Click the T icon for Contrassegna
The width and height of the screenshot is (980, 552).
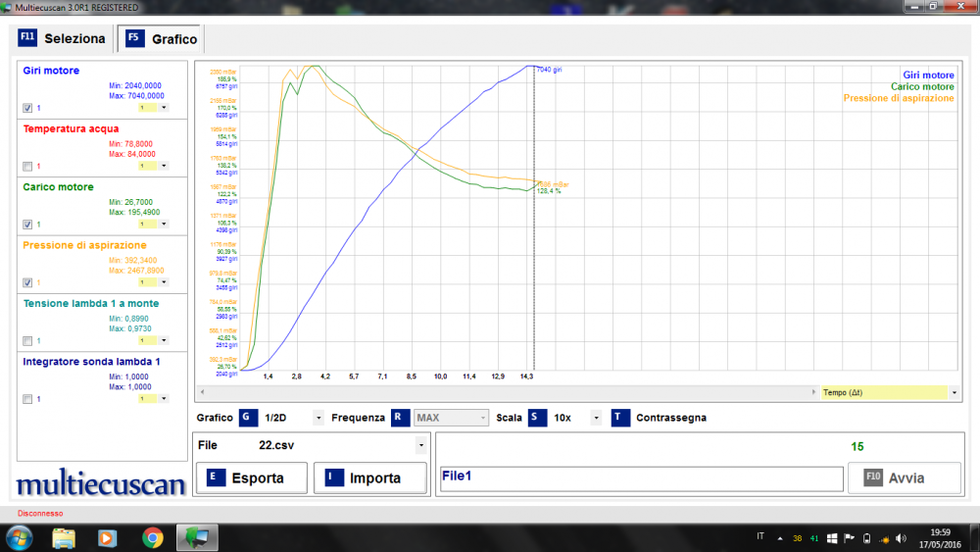tap(620, 418)
